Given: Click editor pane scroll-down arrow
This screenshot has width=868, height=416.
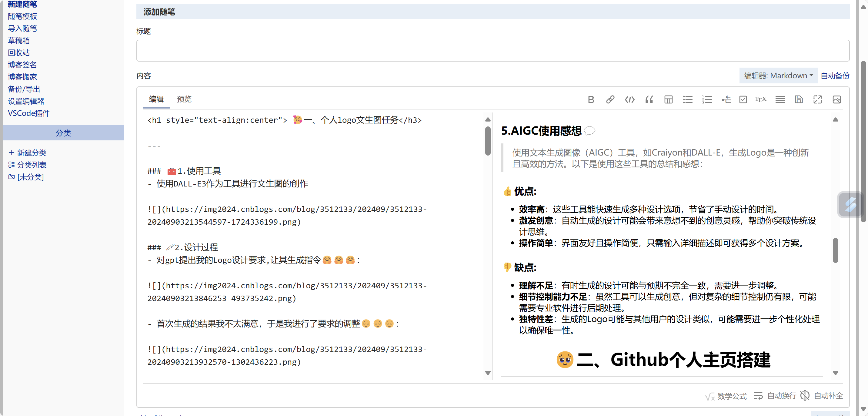Looking at the screenshot, I should coord(488,373).
